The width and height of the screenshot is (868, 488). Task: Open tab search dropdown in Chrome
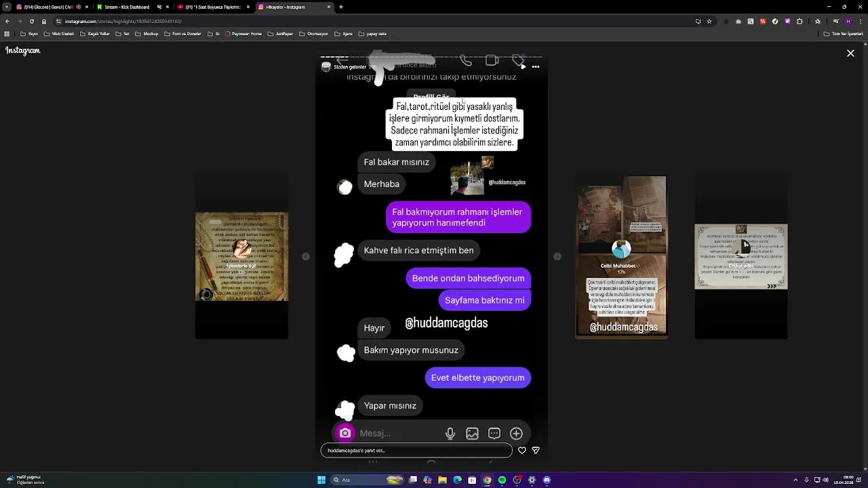(6, 7)
